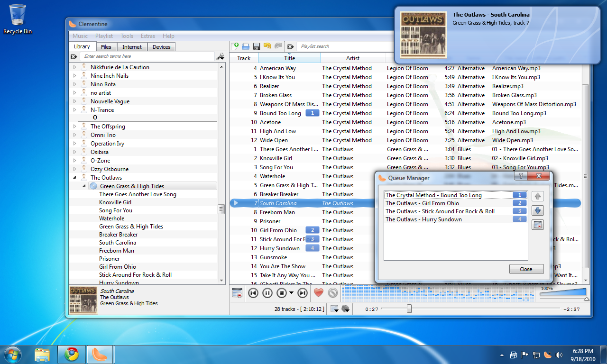
Task: Click the Last.fm love heart icon
Action: click(319, 293)
